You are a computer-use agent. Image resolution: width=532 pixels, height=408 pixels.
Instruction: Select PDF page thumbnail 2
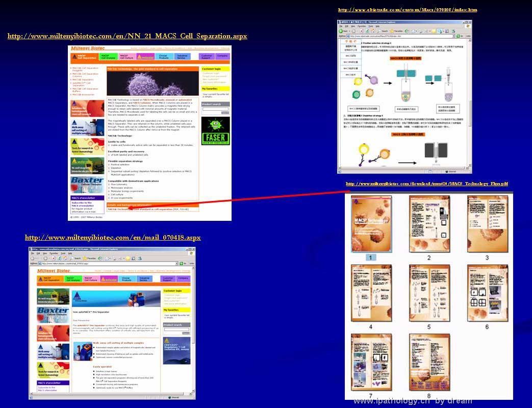[x=429, y=223]
